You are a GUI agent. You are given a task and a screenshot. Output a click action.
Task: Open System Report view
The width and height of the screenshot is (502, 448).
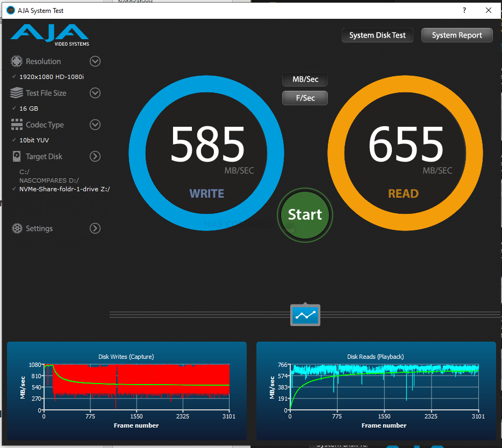pos(457,35)
